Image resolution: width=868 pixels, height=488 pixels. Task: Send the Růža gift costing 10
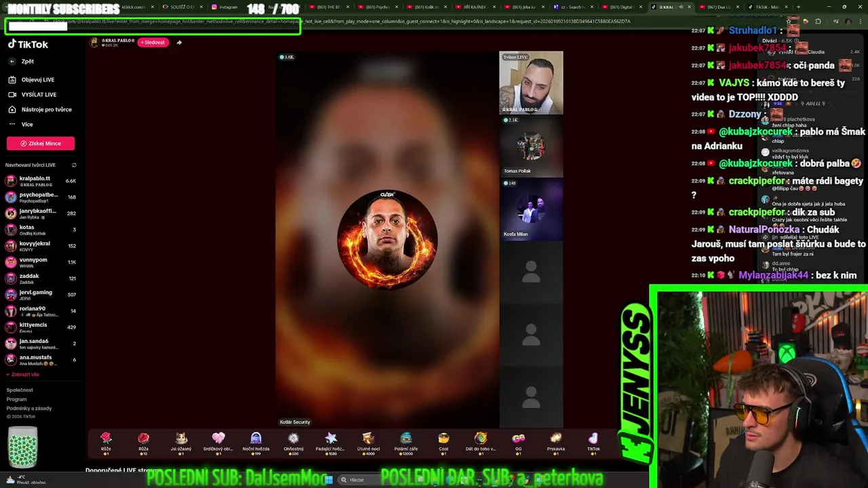143,443
